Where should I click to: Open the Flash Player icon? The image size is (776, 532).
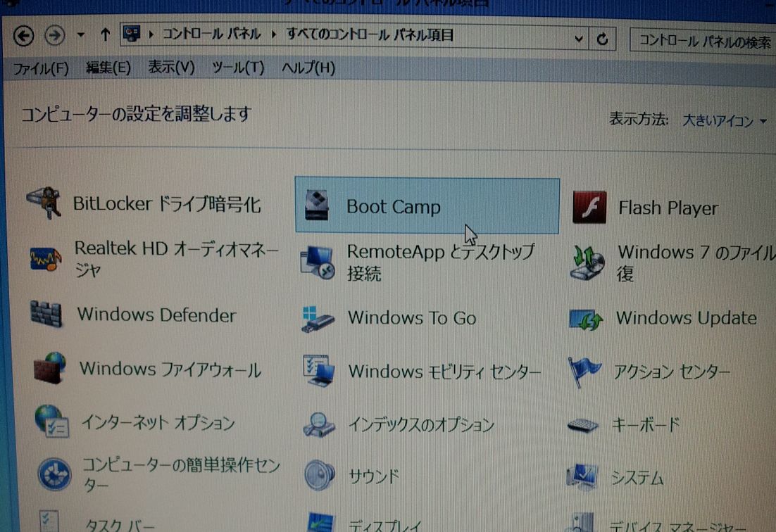[589, 207]
